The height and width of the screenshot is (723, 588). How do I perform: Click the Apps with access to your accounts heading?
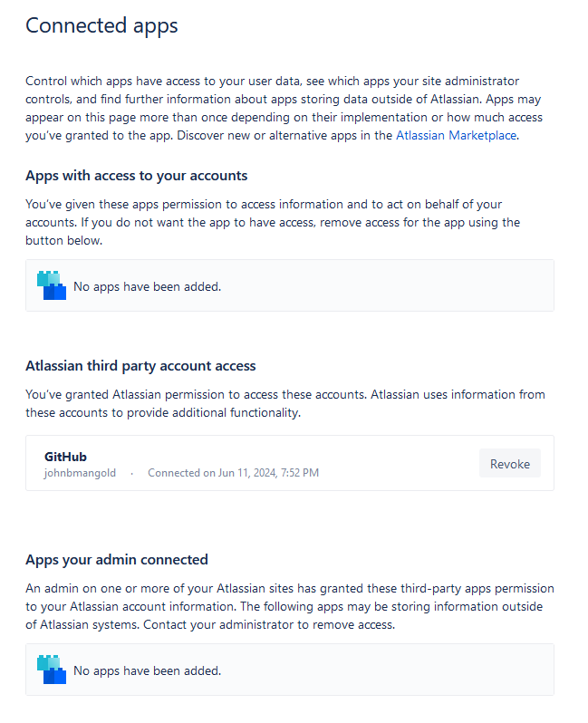137,176
